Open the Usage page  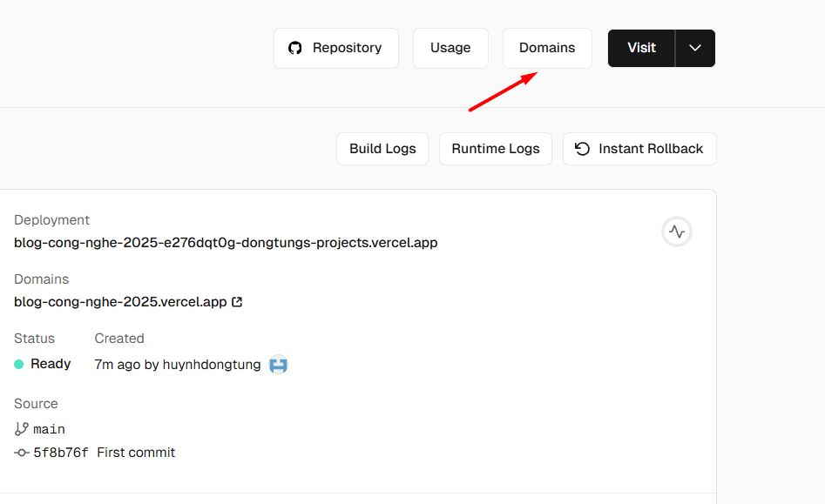[x=450, y=48]
